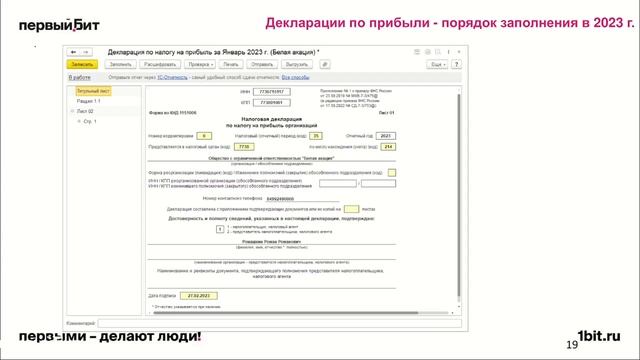Click the attached documents sheet count field
This screenshot has width=640, height=360.
[x=351, y=209]
